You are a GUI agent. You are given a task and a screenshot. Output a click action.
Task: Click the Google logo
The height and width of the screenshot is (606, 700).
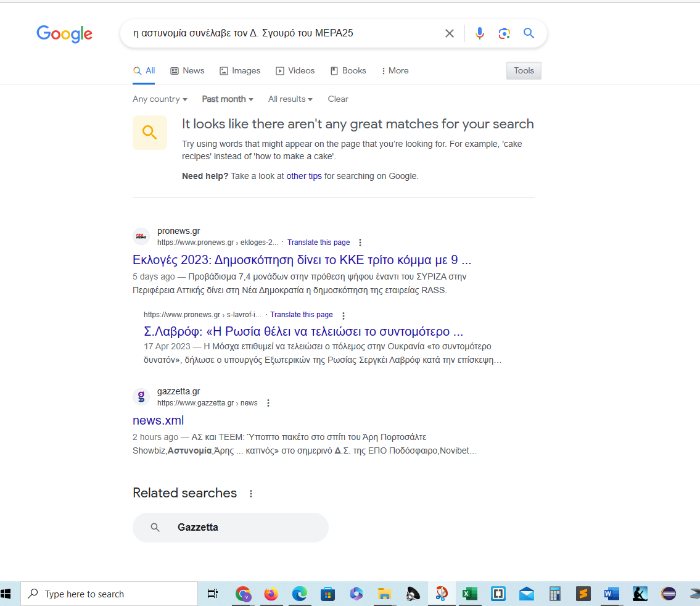pos(64,34)
